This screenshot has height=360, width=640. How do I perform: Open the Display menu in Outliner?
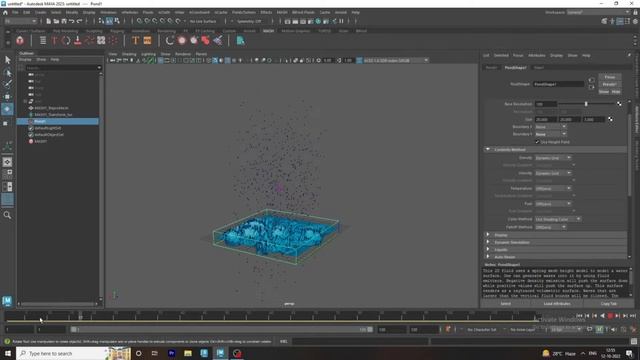pyautogui.click(x=25, y=60)
